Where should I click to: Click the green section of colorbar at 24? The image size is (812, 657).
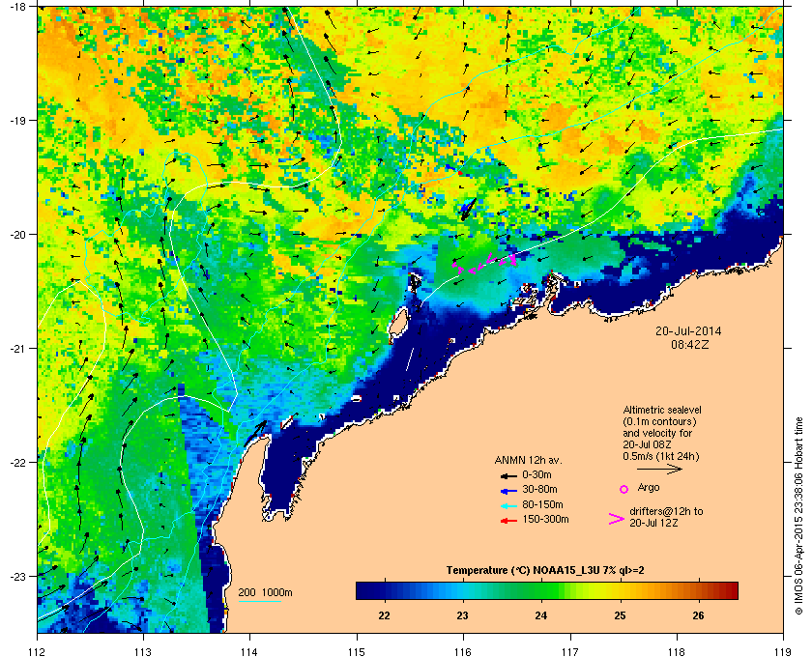(541, 590)
